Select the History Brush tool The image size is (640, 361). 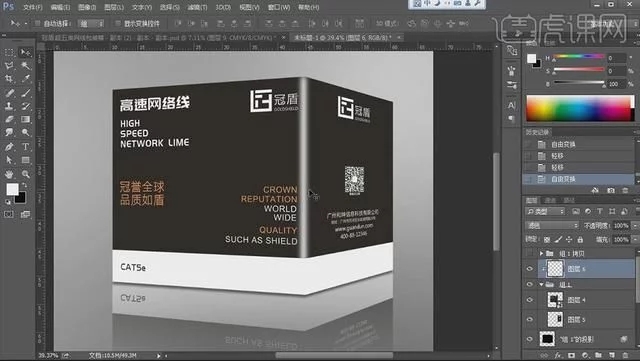pyautogui.click(x=25, y=106)
